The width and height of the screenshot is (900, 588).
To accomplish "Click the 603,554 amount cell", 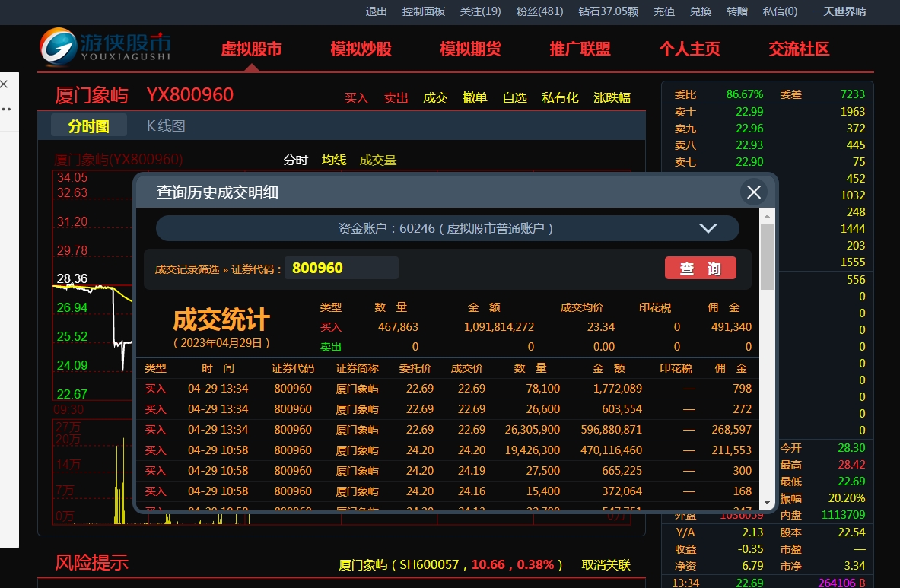I will 622,409.
